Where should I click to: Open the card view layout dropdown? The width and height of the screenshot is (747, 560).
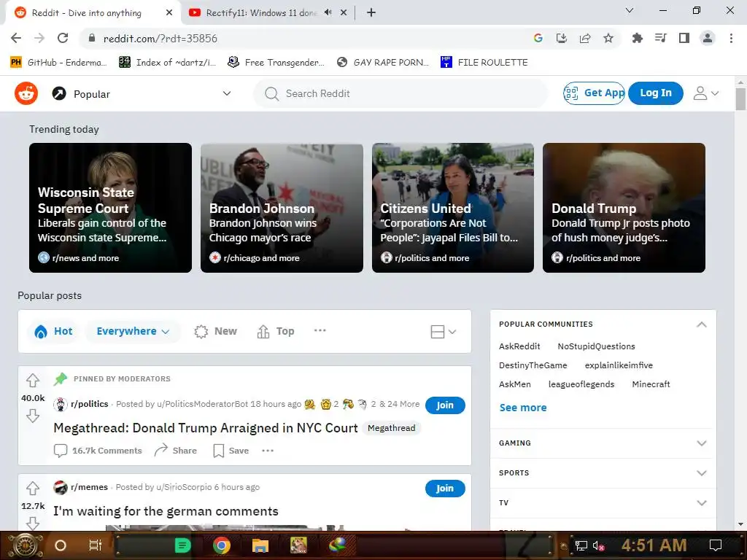[443, 332]
